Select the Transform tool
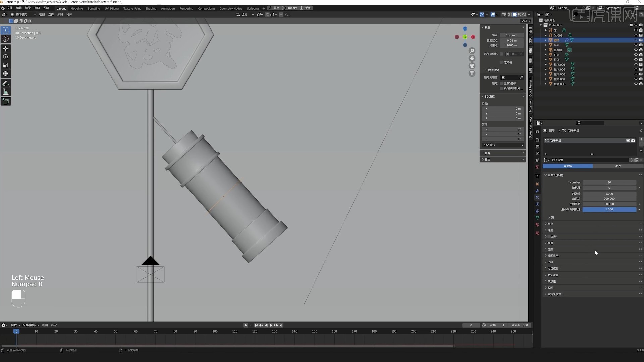 pyautogui.click(x=6, y=74)
